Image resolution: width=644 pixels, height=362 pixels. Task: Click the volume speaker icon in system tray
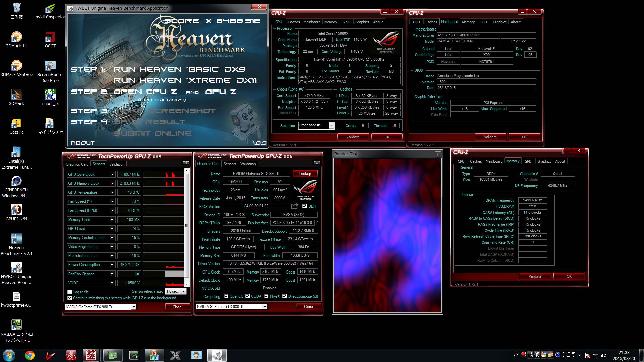(x=604, y=355)
